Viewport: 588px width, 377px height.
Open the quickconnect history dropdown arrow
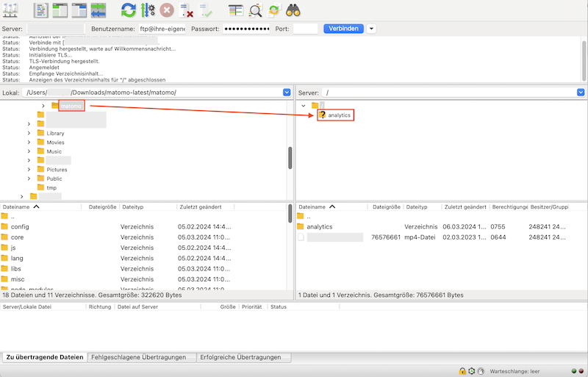coord(371,29)
